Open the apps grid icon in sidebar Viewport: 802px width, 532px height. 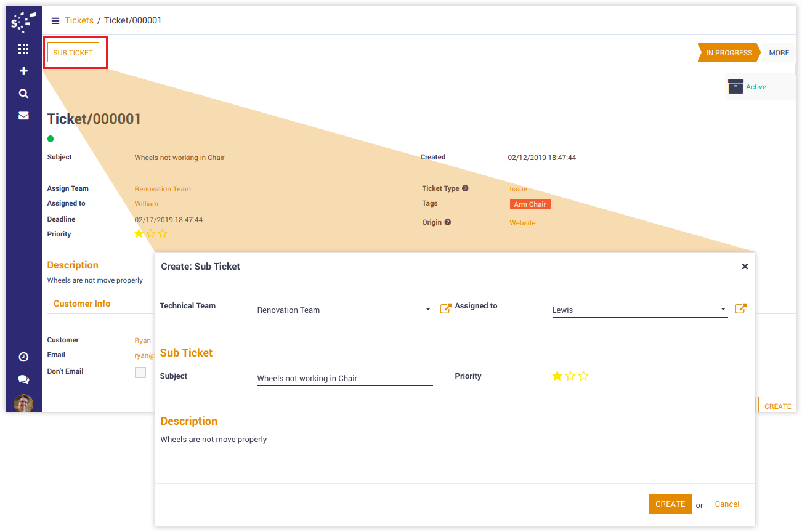coord(23,49)
